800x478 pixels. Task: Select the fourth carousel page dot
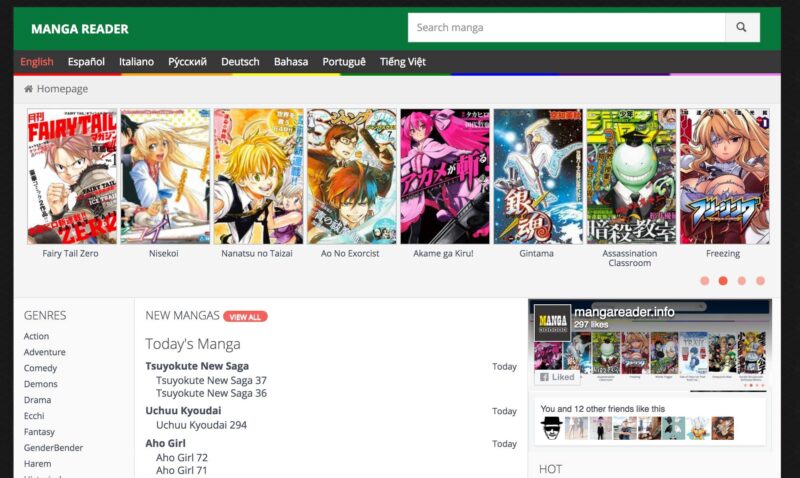click(x=760, y=281)
